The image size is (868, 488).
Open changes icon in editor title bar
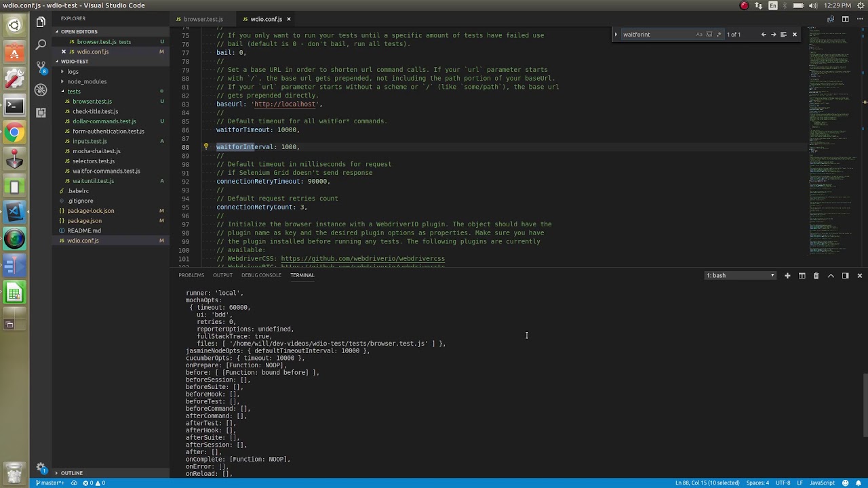[832, 19]
